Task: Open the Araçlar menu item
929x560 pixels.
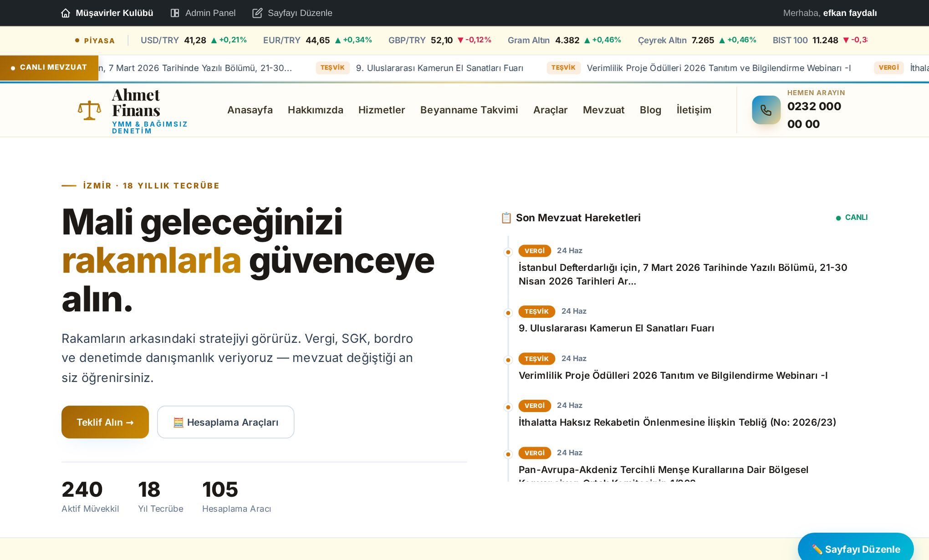Action: 551,110
